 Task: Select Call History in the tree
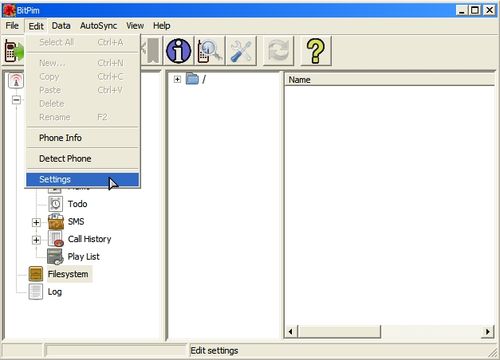coord(89,239)
